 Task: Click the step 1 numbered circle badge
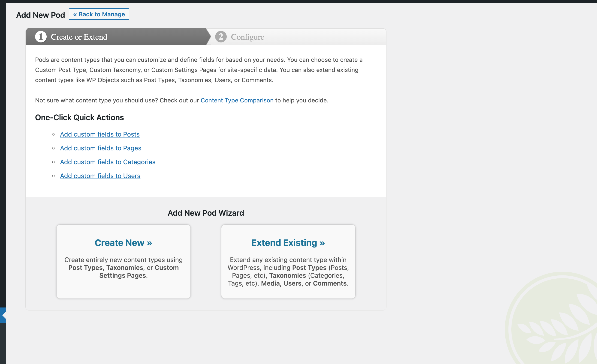point(41,37)
